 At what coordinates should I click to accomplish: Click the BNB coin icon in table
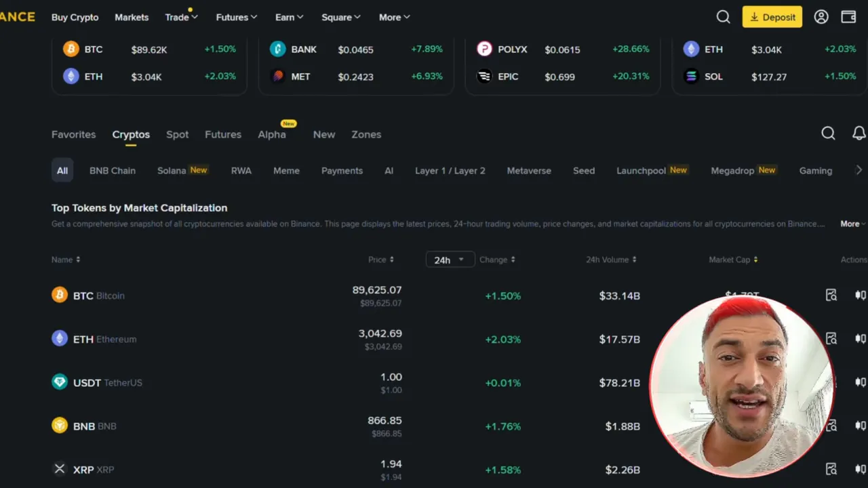[x=60, y=425]
